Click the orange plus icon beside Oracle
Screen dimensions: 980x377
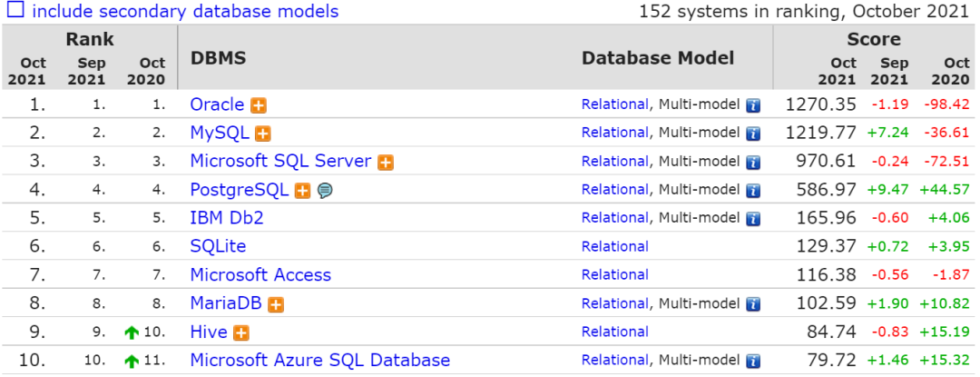click(x=259, y=105)
